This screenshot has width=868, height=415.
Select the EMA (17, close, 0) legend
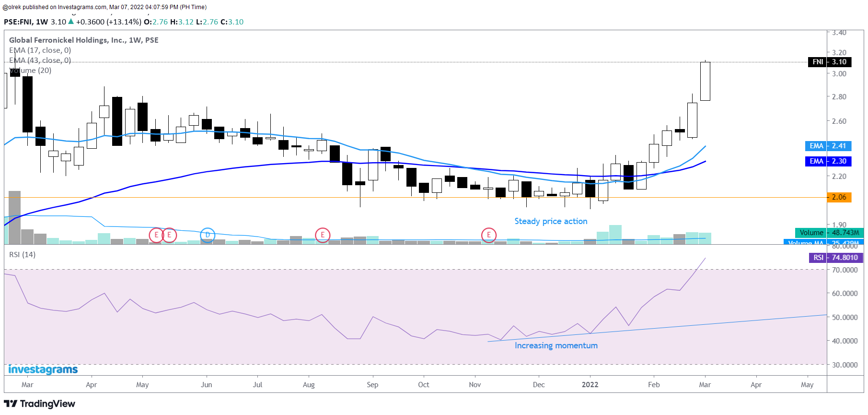point(40,50)
